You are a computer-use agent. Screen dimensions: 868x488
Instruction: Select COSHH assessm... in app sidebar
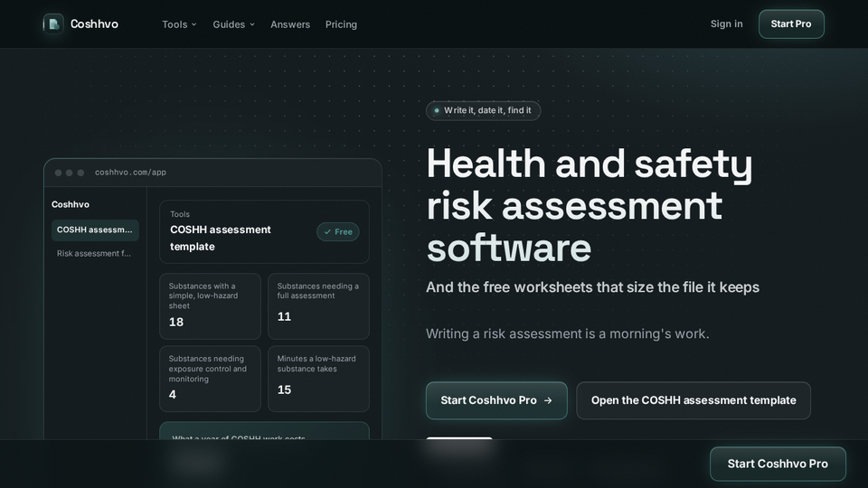click(x=95, y=230)
